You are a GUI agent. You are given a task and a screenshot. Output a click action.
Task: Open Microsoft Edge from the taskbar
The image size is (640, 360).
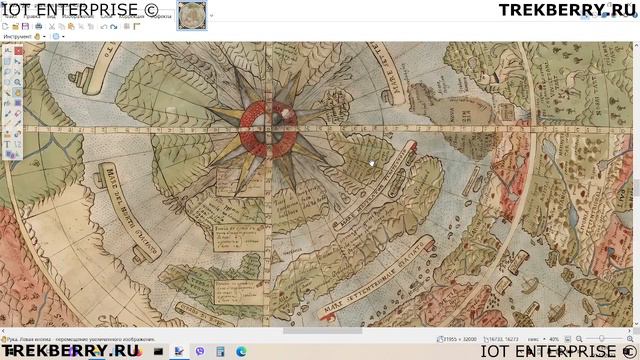tap(241, 351)
